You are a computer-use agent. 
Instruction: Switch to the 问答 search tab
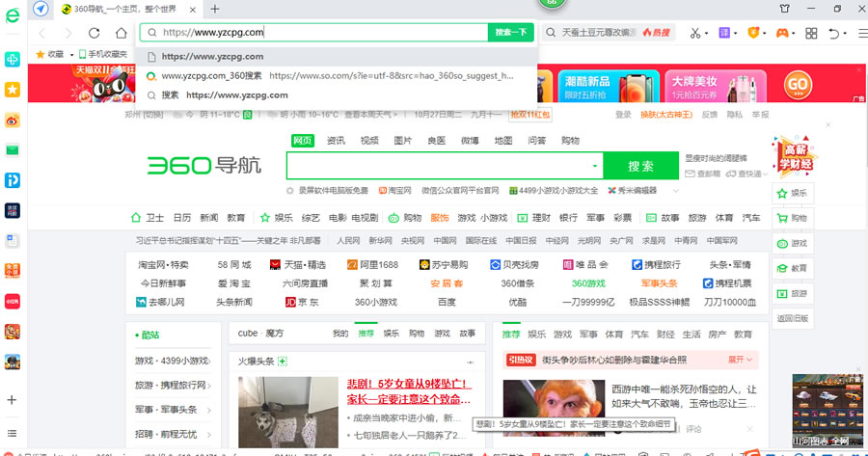point(536,141)
